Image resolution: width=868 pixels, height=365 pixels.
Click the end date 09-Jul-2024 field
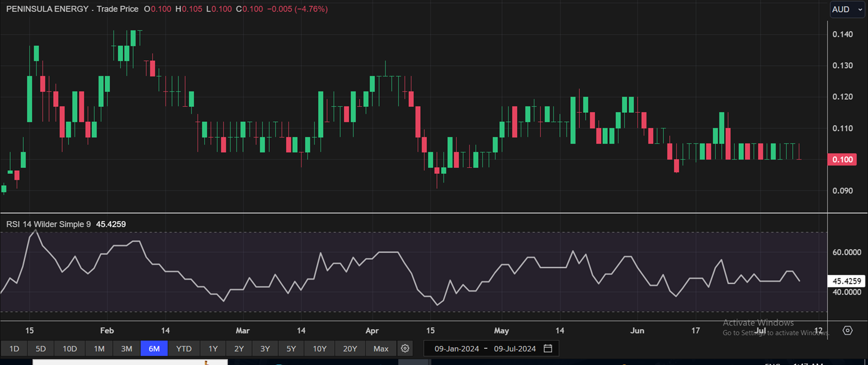click(515, 348)
